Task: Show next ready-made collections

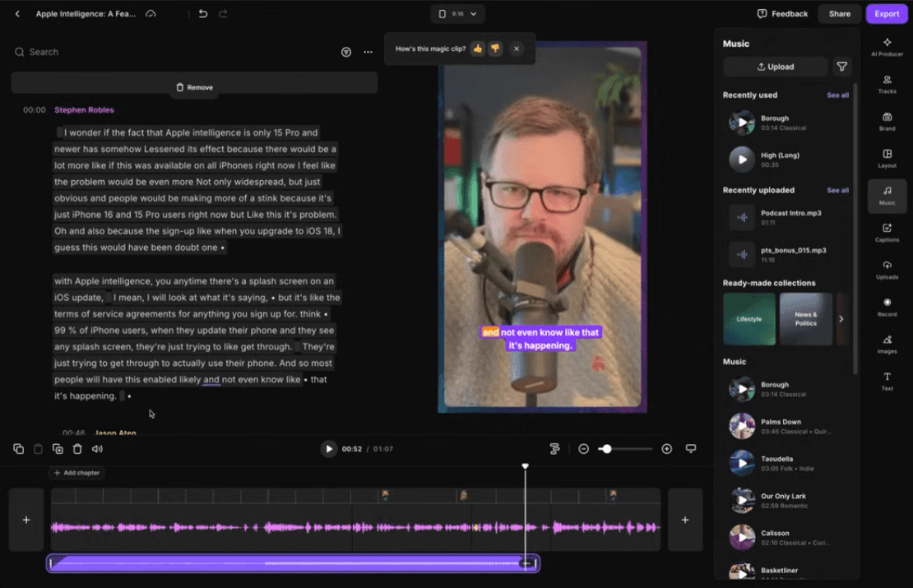Action: pyautogui.click(x=841, y=319)
